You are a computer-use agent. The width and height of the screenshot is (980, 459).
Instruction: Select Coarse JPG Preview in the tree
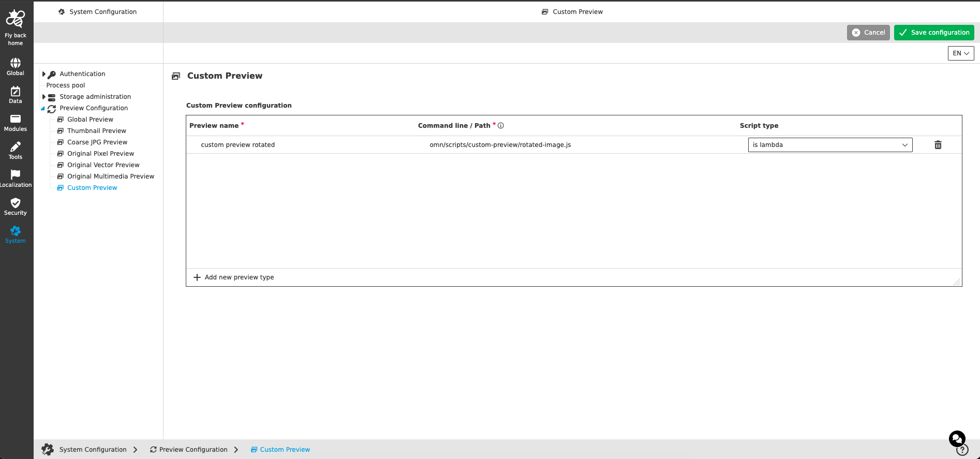tap(97, 142)
